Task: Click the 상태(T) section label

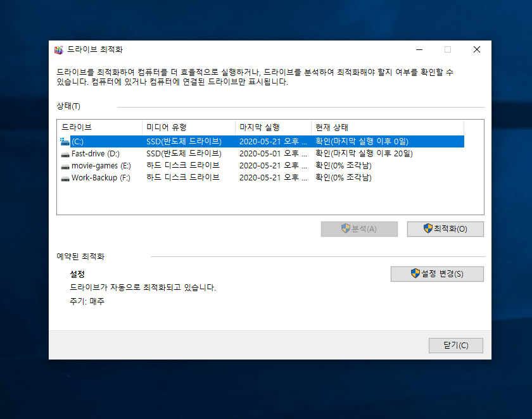Action: (68, 106)
